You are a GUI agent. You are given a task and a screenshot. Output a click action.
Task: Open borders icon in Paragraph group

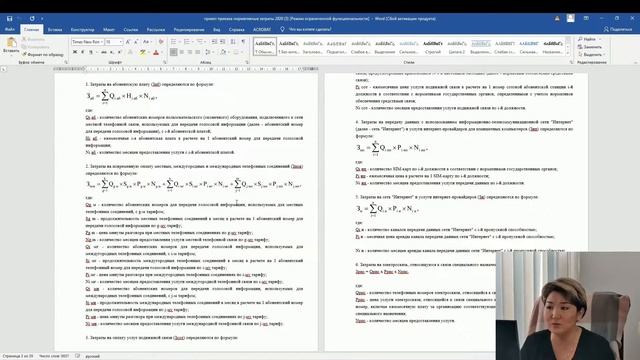(236, 52)
